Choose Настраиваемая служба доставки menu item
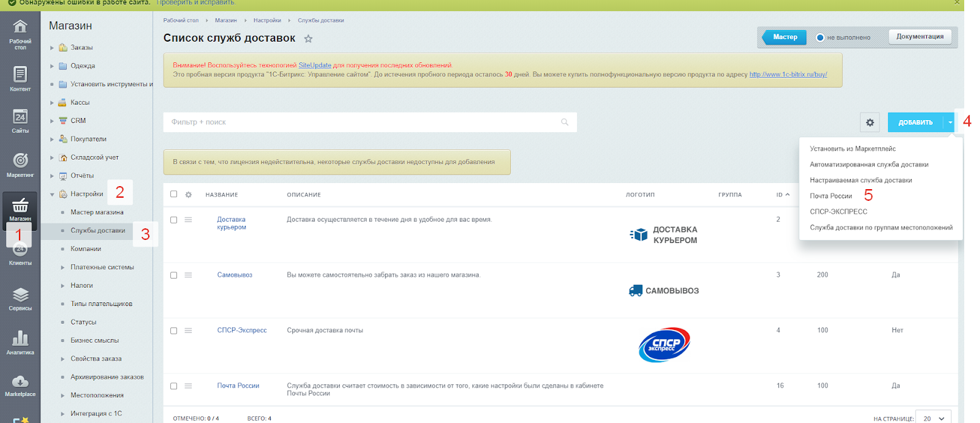 pos(861,181)
